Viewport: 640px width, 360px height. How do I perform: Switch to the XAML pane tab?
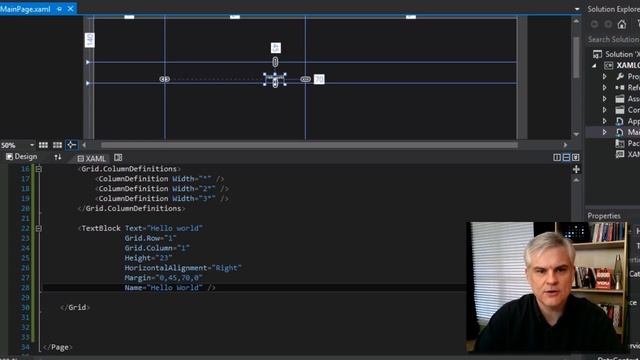(x=91, y=158)
